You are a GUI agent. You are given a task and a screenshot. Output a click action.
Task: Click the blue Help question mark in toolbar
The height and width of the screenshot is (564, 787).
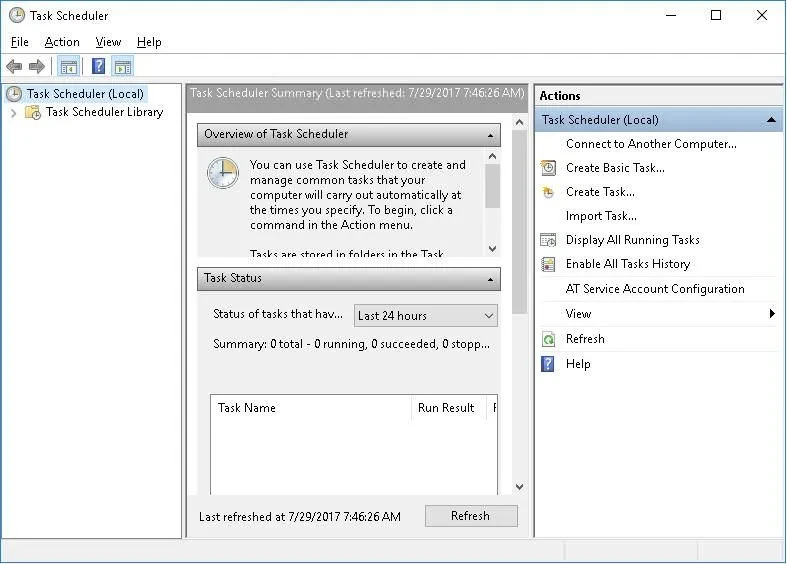tap(98, 67)
